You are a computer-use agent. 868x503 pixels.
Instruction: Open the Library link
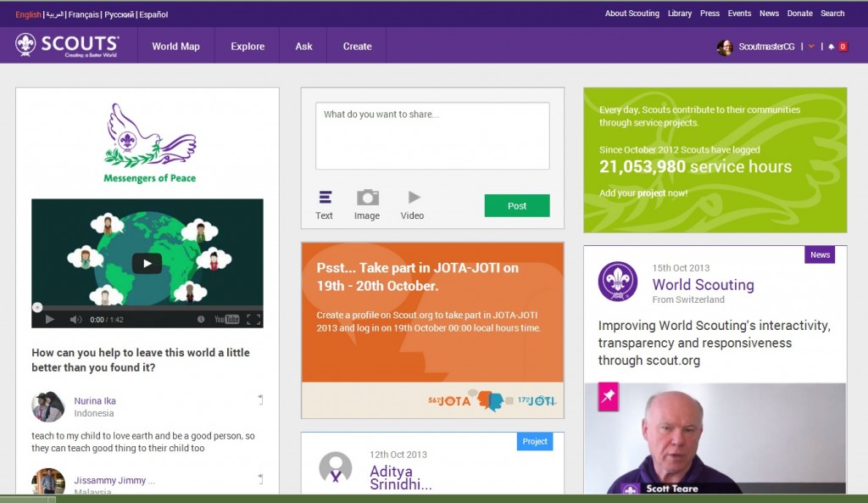pos(680,14)
